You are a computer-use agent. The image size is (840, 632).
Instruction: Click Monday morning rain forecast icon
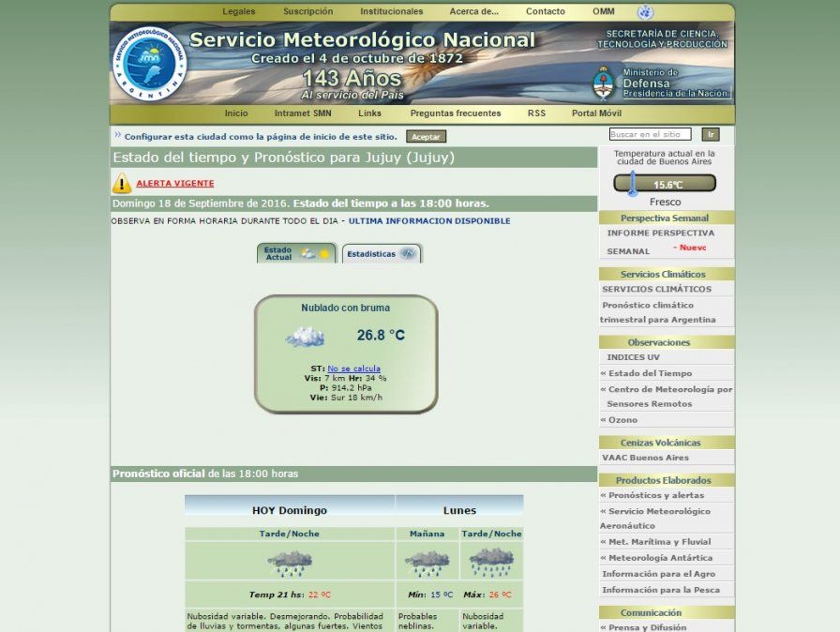(427, 563)
